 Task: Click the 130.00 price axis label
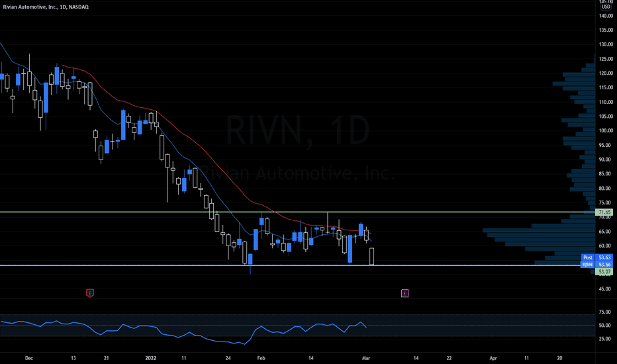click(x=606, y=44)
